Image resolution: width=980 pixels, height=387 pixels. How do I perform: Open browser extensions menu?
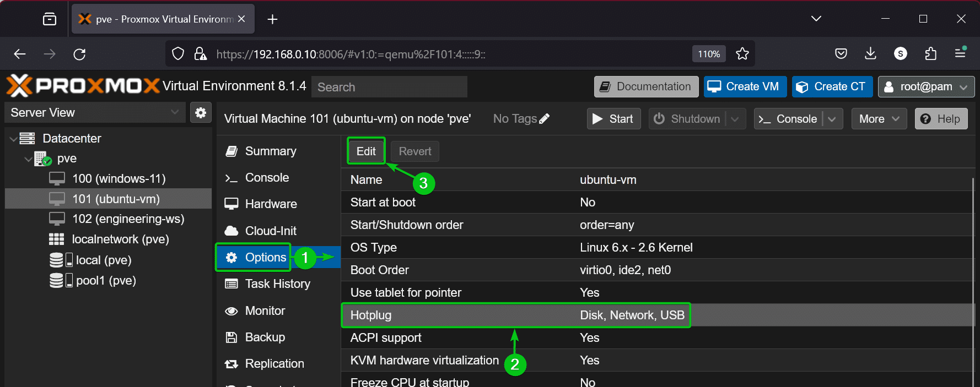tap(930, 54)
